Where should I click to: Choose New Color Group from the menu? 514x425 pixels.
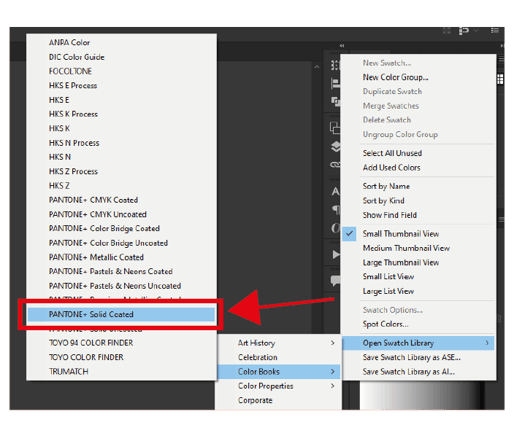pos(395,77)
